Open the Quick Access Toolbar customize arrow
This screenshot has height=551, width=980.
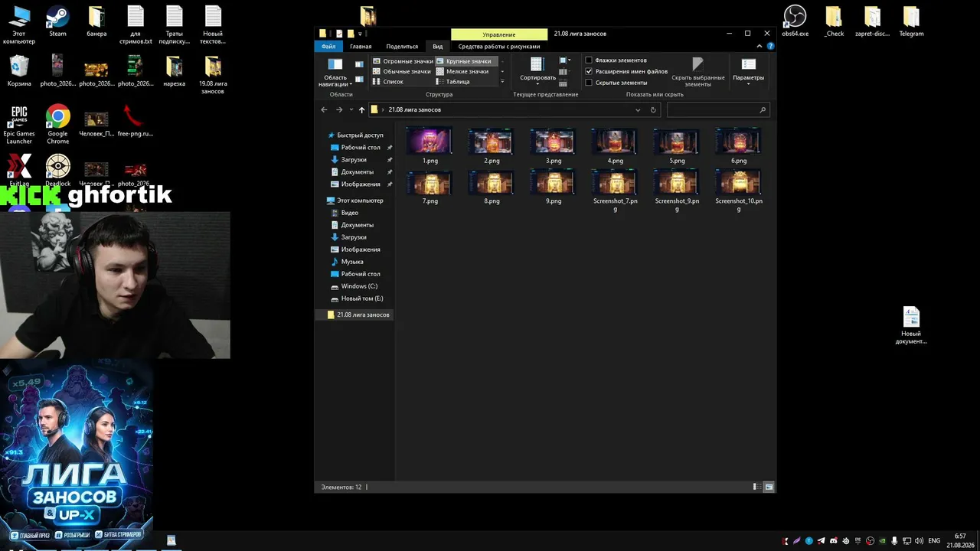tap(360, 34)
